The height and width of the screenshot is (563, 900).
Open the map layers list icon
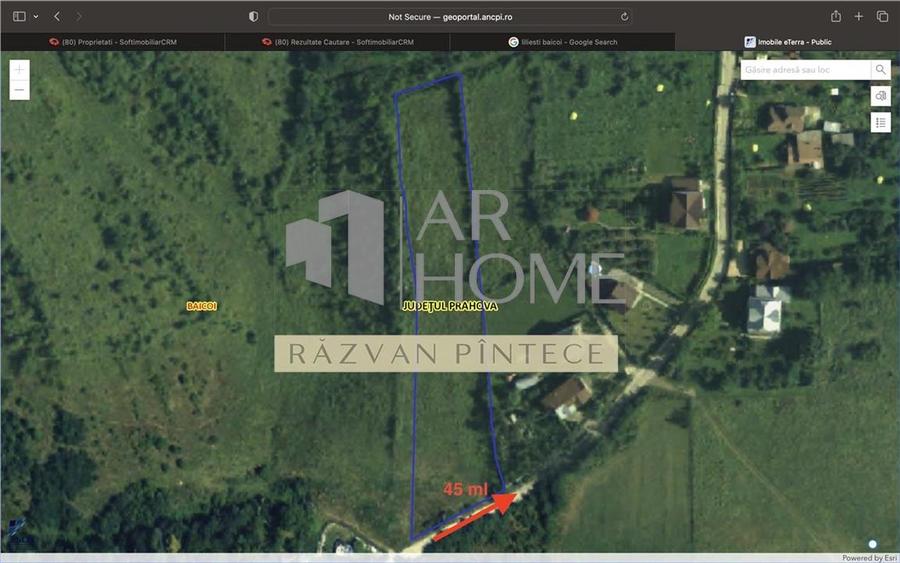point(880,123)
